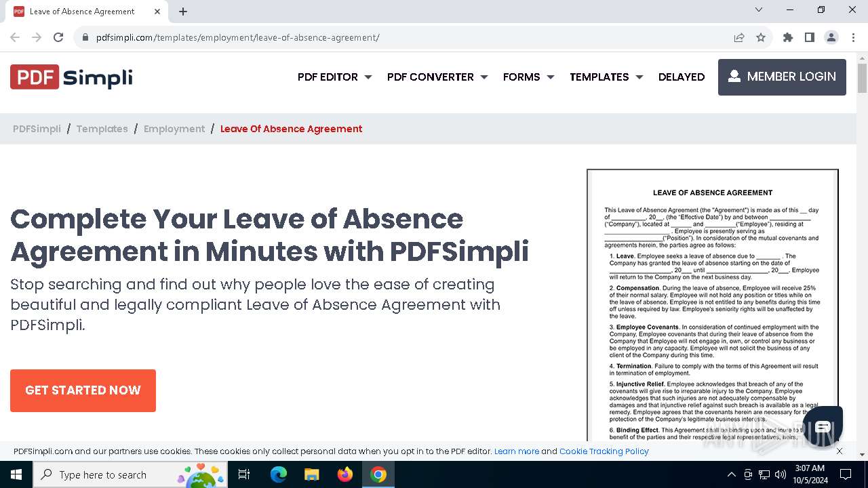Click the address bar URL

pos(237,37)
